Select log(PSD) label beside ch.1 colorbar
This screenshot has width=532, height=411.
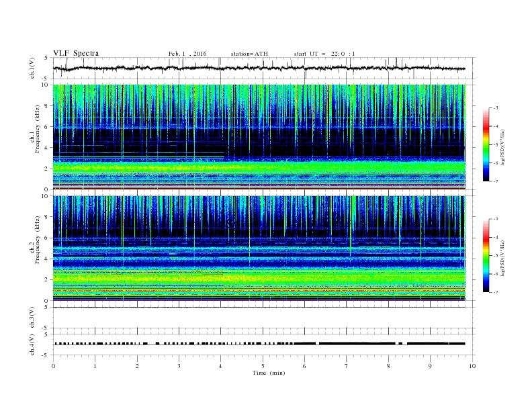pos(502,147)
